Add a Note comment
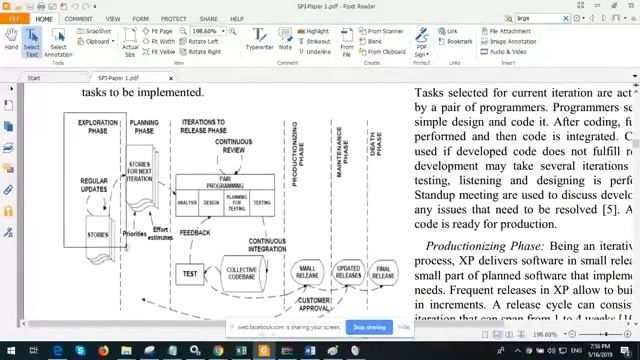 tap(285, 39)
